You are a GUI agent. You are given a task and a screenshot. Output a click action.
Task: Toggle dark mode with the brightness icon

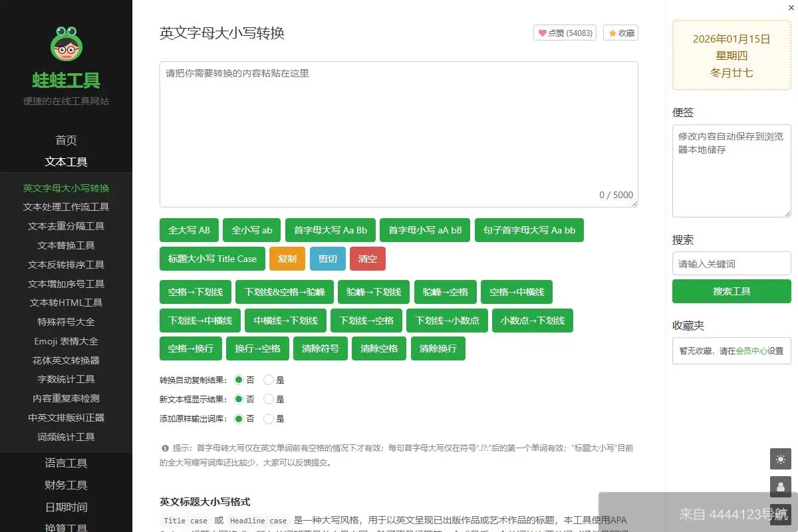780,459
